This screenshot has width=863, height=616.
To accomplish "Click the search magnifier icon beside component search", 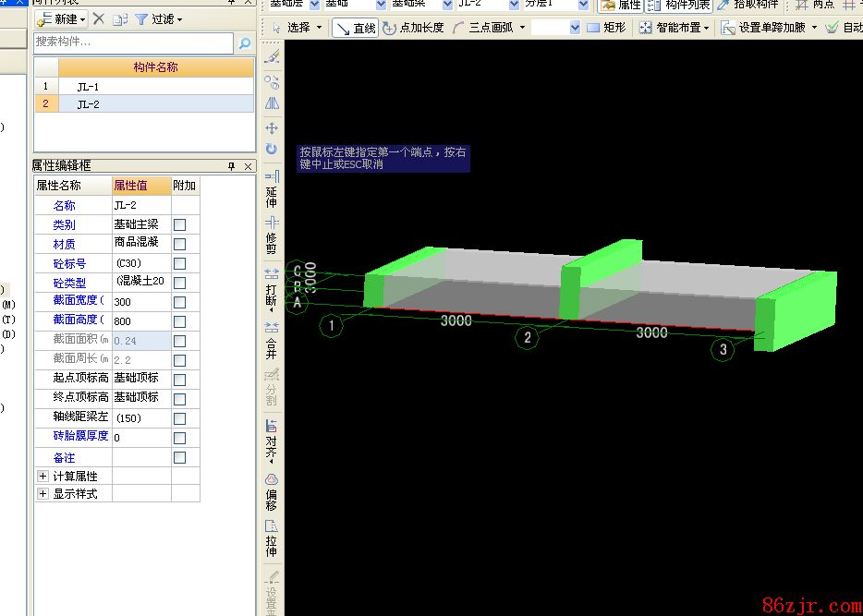I will pos(244,43).
